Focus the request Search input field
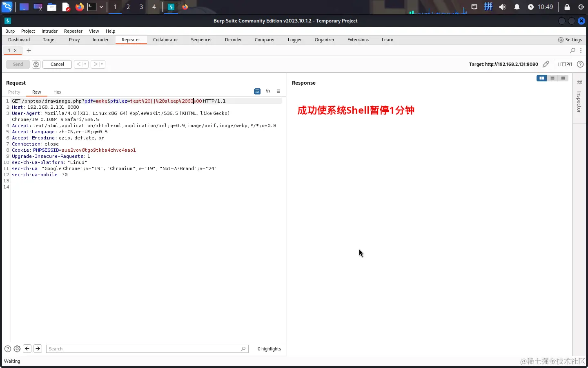This screenshot has height=368, width=588. 147,349
